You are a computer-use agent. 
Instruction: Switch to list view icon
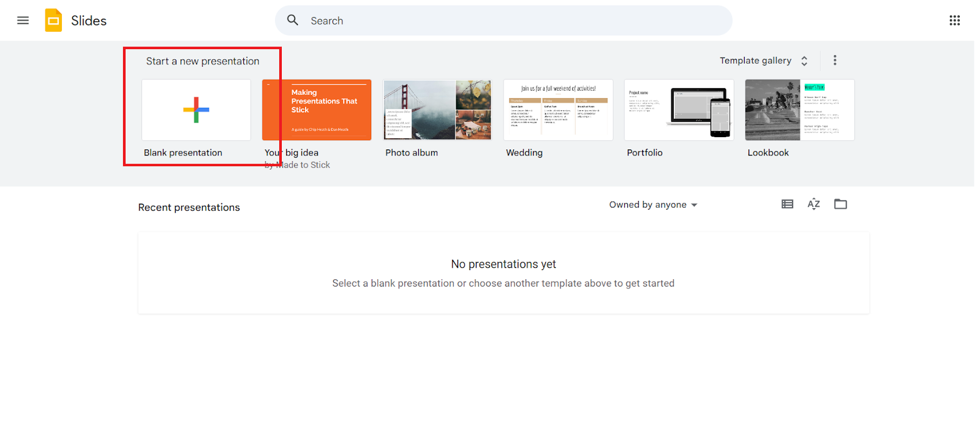pyautogui.click(x=787, y=204)
